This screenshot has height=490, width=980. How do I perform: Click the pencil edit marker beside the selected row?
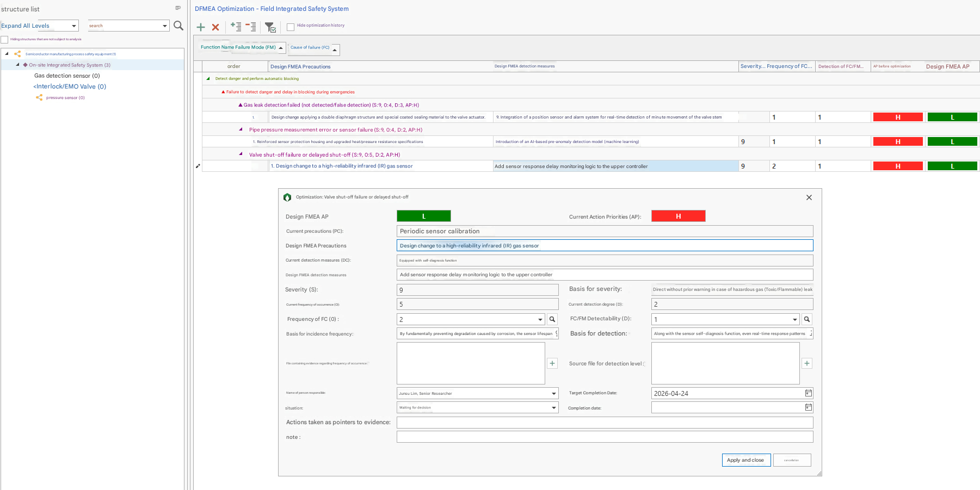point(198,166)
